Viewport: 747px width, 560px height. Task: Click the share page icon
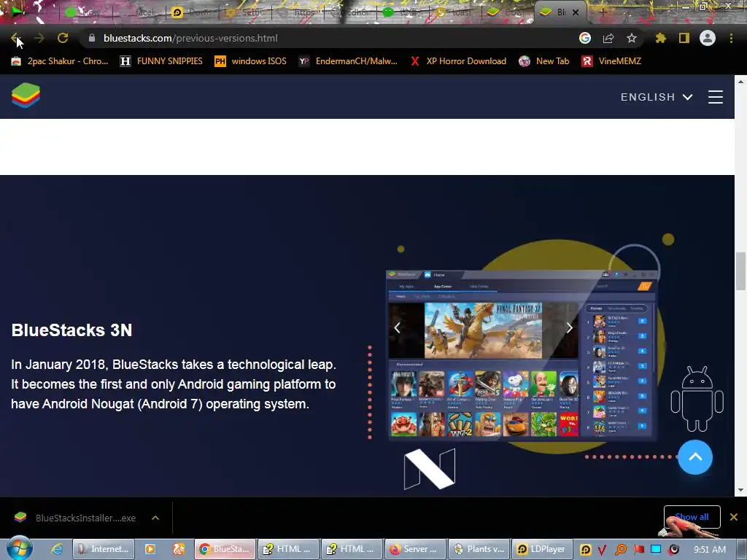(x=608, y=38)
